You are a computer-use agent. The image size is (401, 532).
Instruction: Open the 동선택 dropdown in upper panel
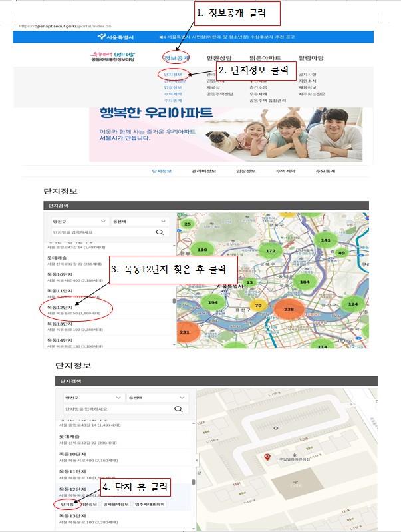(139, 222)
